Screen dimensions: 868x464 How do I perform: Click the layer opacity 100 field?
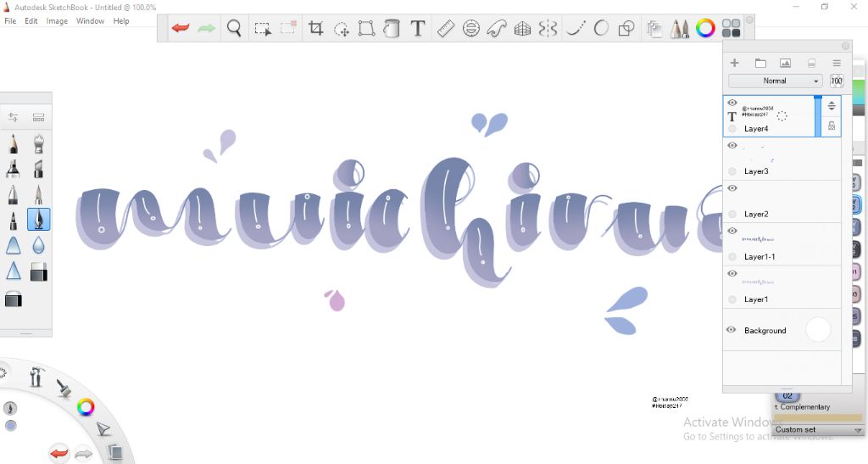837,81
